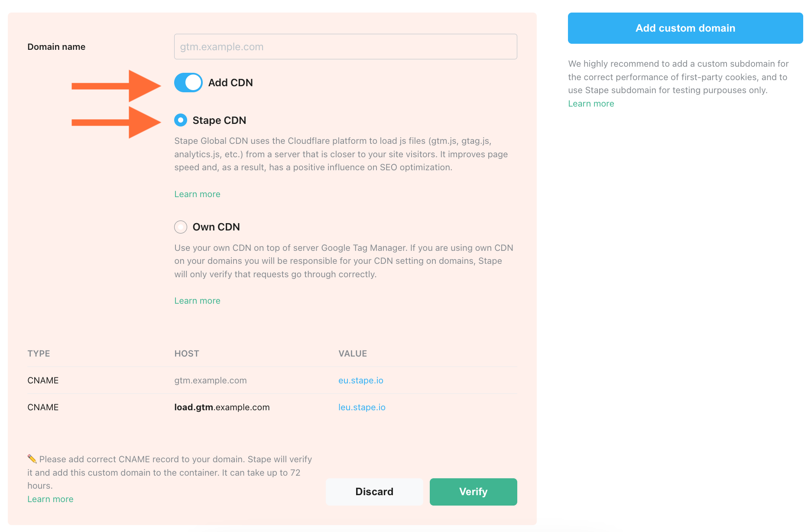Click the eu.stape.io value link
811x532 pixels.
point(361,380)
